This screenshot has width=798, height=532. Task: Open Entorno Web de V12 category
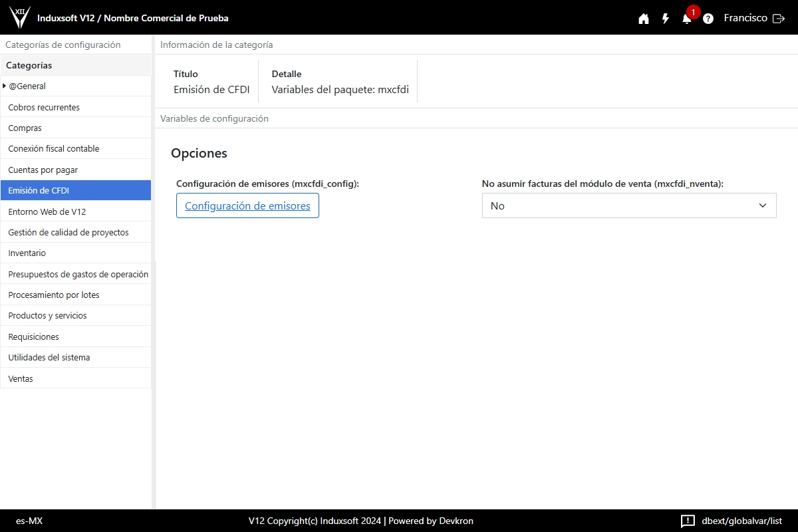47,211
